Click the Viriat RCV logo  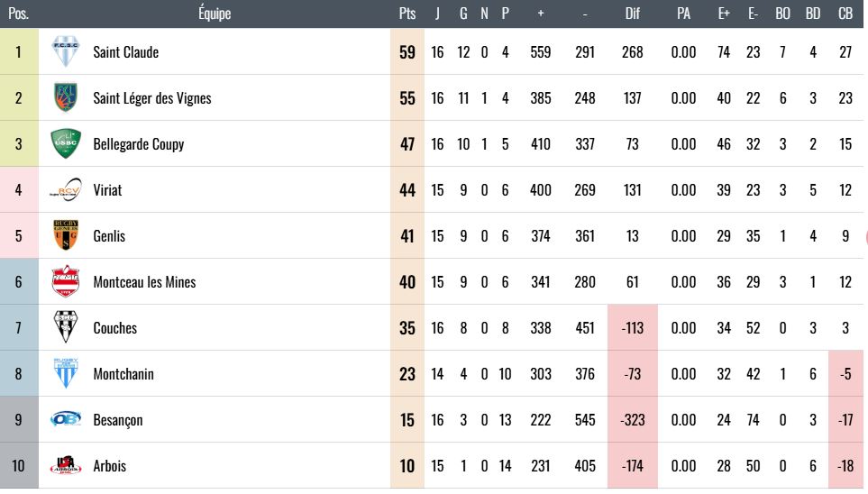click(x=65, y=189)
